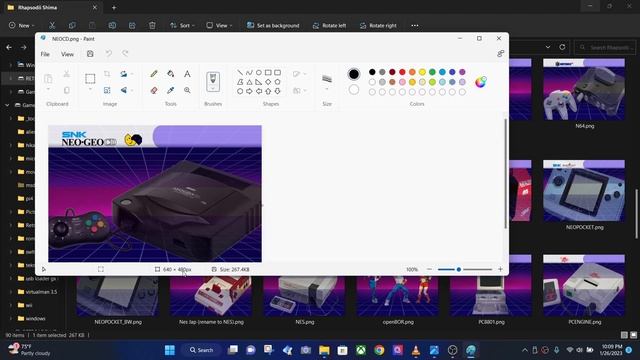
Task: Open the View menu in Paint
Action: [x=67, y=54]
